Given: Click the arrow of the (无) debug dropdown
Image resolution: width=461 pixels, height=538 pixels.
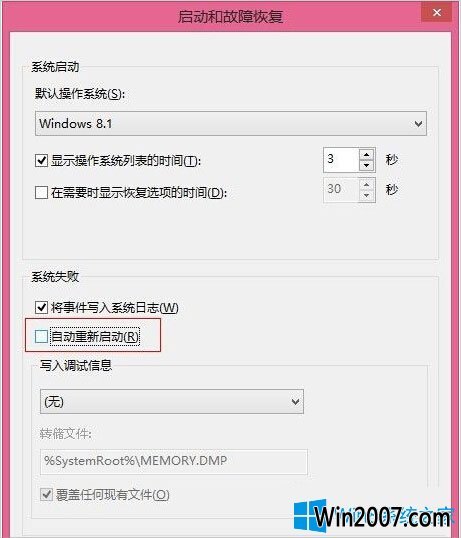Looking at the screenshot, I should pyautogui.click(x=295, y=401).
